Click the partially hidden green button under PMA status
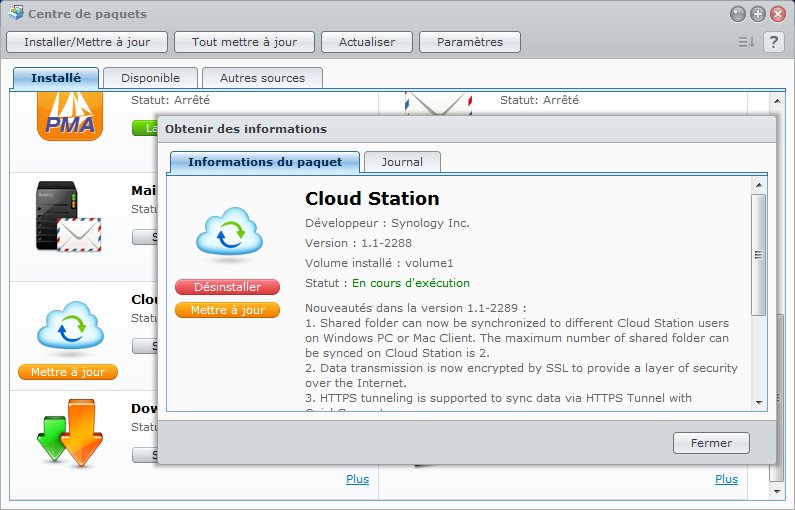This screenshot has height=510, width=795. (144, 128)
